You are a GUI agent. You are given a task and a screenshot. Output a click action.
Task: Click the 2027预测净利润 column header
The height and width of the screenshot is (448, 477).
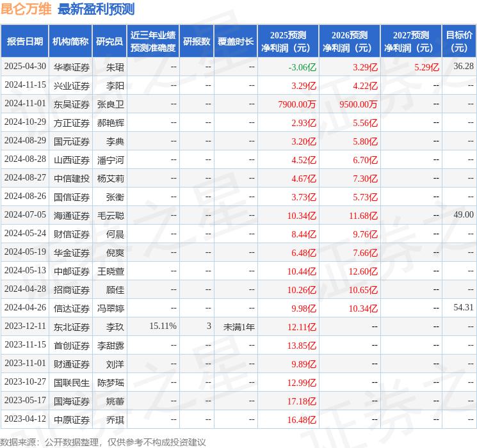click(x=411, y=42)
